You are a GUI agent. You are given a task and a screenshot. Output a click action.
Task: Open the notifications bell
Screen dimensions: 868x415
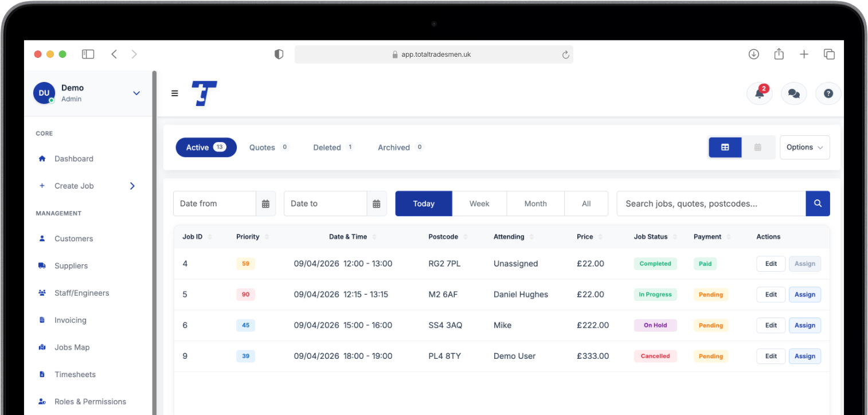759,93
